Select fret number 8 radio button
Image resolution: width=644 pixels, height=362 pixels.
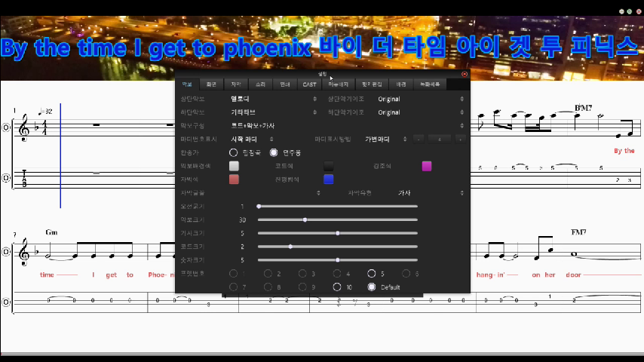(268, 287)
